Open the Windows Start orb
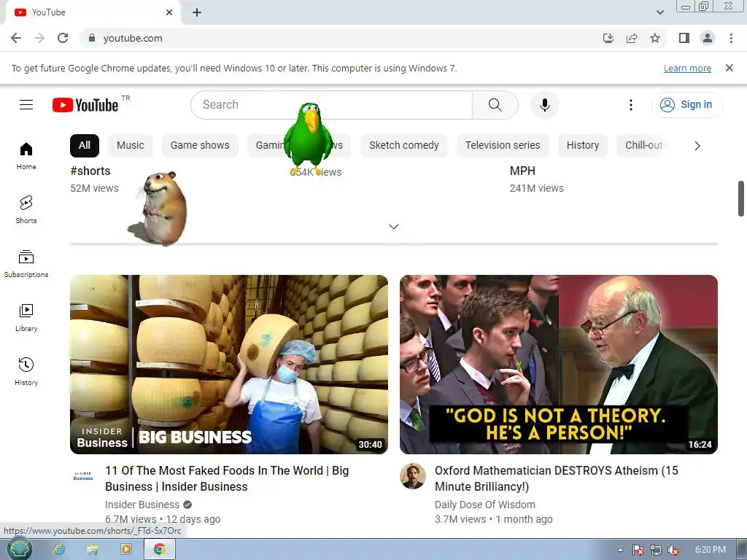747x560 pixels. click(20, 549)
